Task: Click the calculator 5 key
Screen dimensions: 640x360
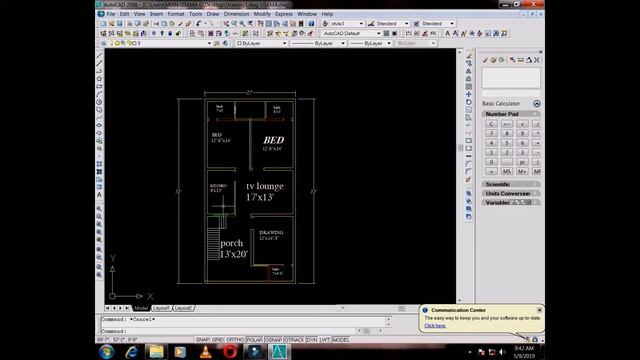Action: click(507, 143)
